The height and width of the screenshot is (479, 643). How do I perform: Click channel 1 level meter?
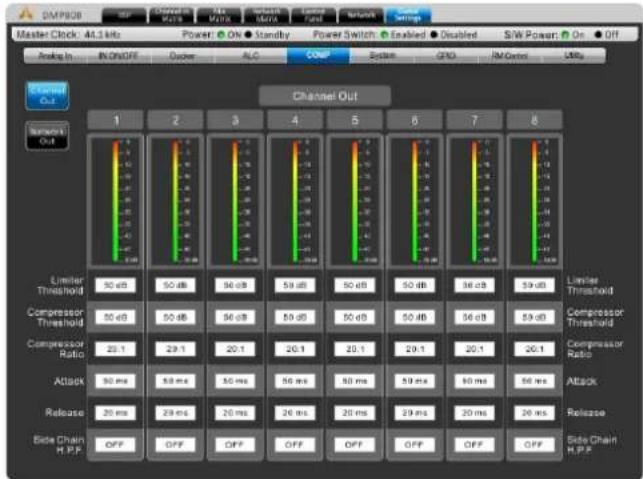116,200
